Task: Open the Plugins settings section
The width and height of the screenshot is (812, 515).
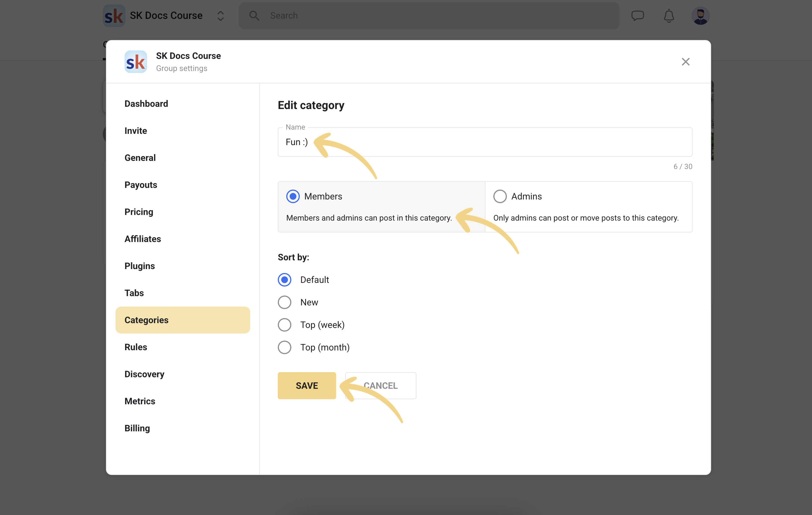Action: pos(182,266)
